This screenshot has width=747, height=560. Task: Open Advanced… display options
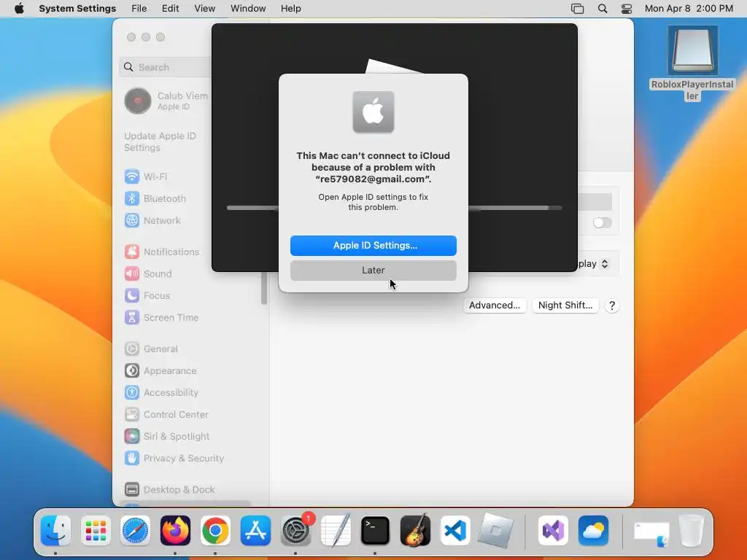pos(494,306)
